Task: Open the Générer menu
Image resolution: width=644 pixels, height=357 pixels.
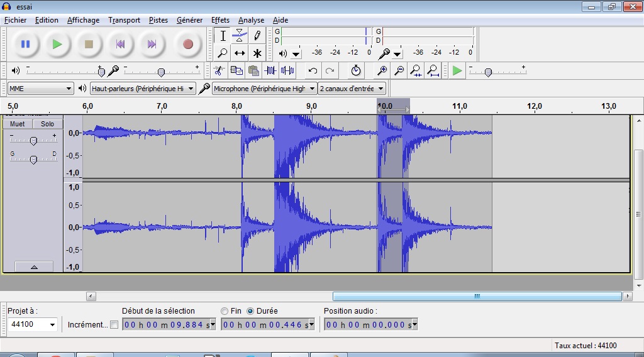Action: coord(189,20)
